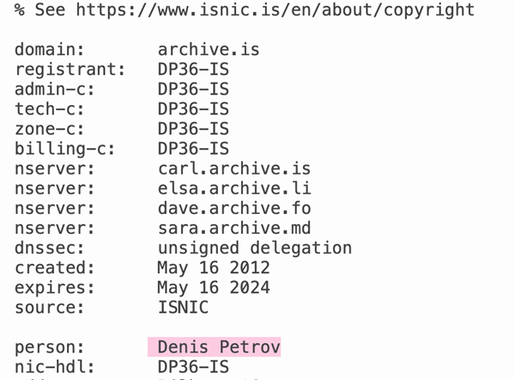
Task: Click the nic-hdl DP36-IS value
Action: click(x=193, y=367)
